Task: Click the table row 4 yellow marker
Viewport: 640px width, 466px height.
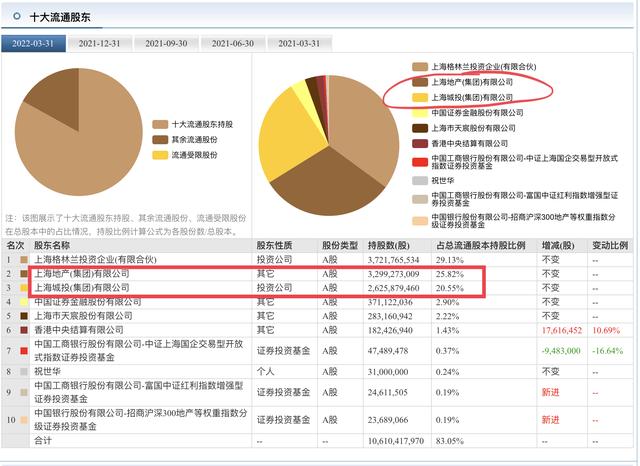Action: (x=24, y=302)
